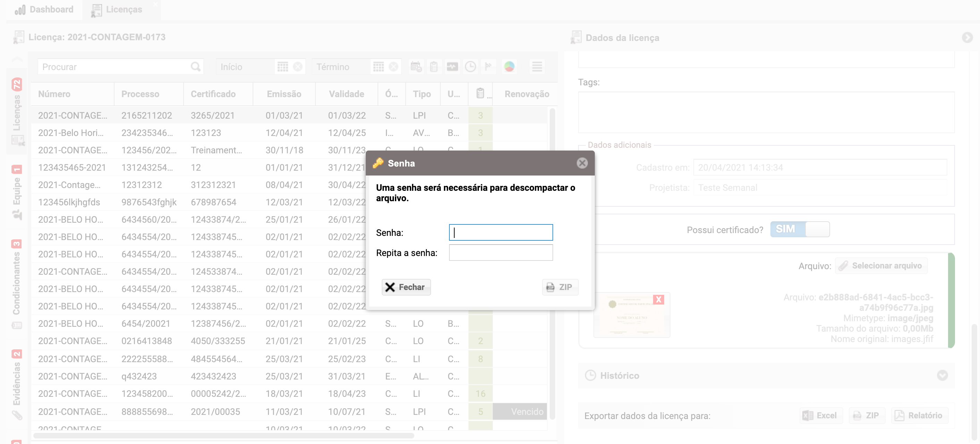Screen dimensions: 980x444
Task: Open the certificate image thumbnail
Action: pos(632,315)
